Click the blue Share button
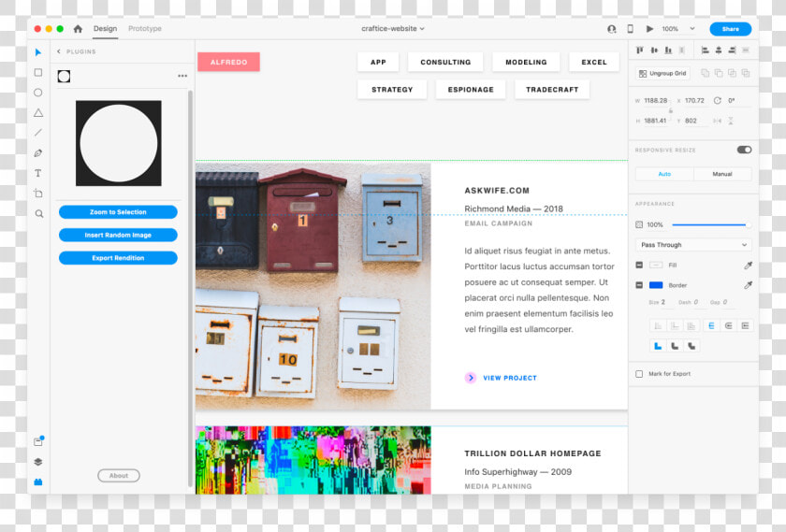This screenshot has height=532, width=786. [x=731, y=29]
